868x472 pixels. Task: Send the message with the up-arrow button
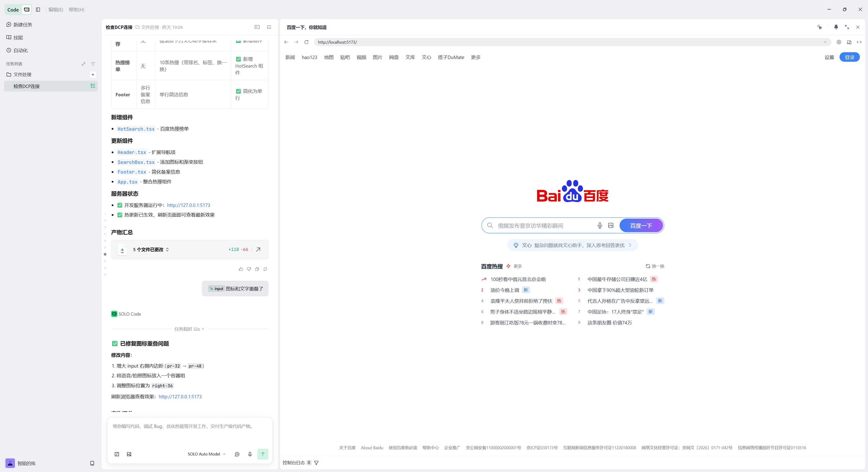coord(263,454)
